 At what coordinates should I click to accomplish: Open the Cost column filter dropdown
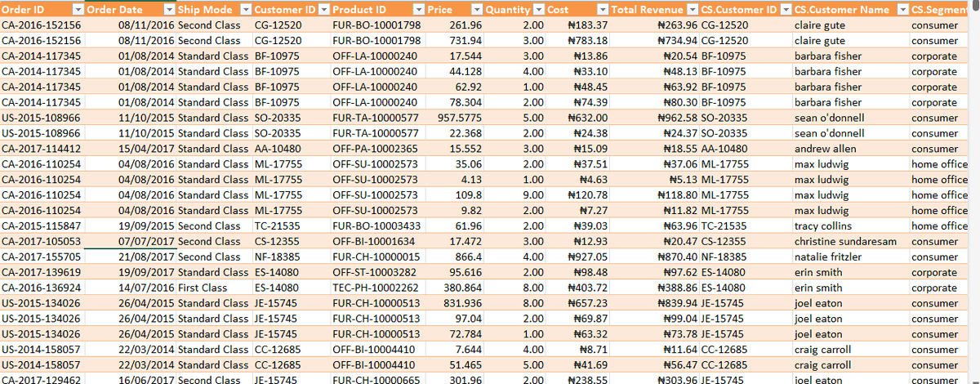603,10
